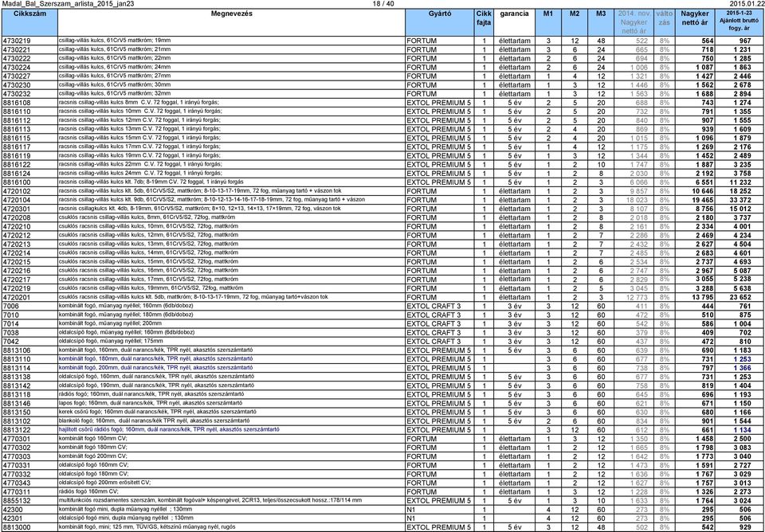Image resolution: width=765 pixels, height=532 pixels.
Task: Click the blue price 1 134 in row 8813122
Action: coord(742,429)
